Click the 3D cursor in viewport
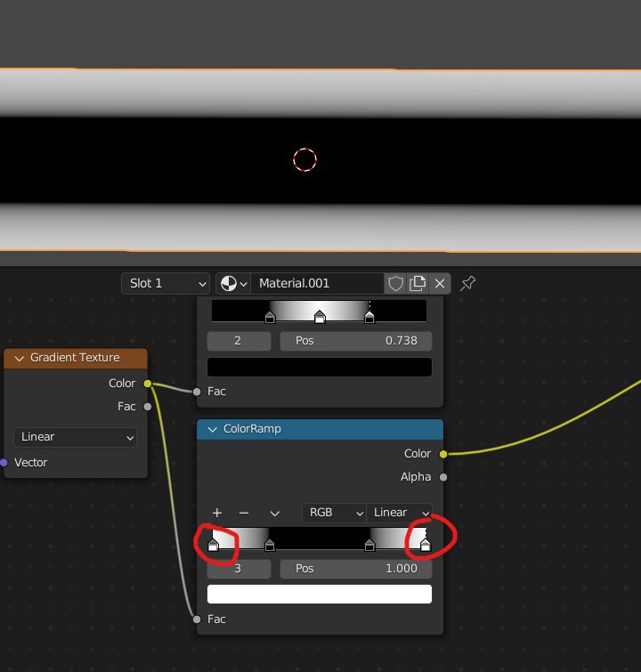Screen dimensions: 641x672 pyautogui.click(x=304, y=160)
